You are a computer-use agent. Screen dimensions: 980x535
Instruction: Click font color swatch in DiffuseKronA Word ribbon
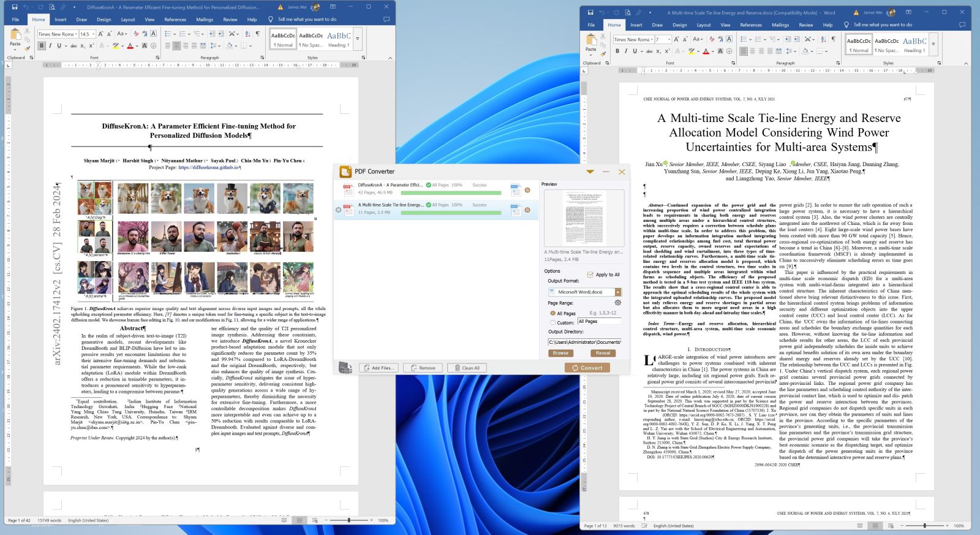click(x=130, y=45)
